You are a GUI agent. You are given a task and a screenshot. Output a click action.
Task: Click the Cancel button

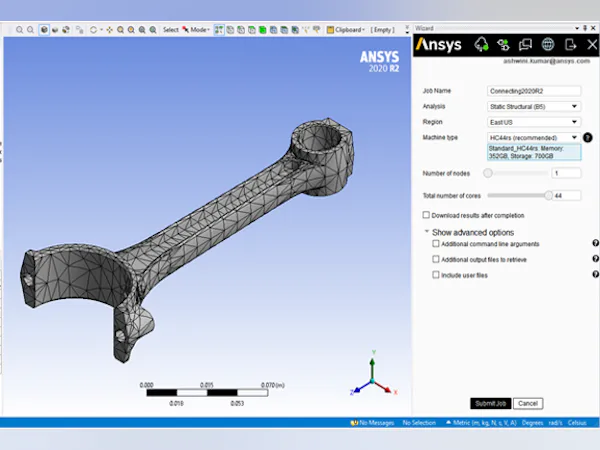tap(528, 403)
